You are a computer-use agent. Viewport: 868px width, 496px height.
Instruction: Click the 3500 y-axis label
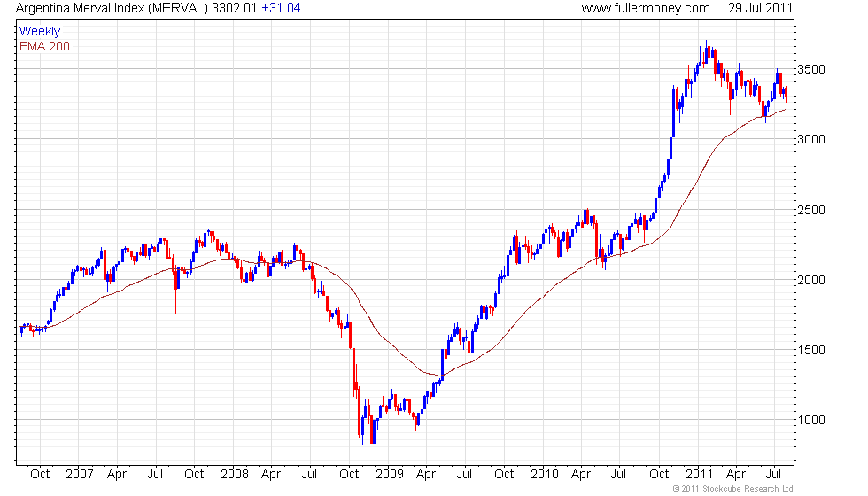coord(811,69)
